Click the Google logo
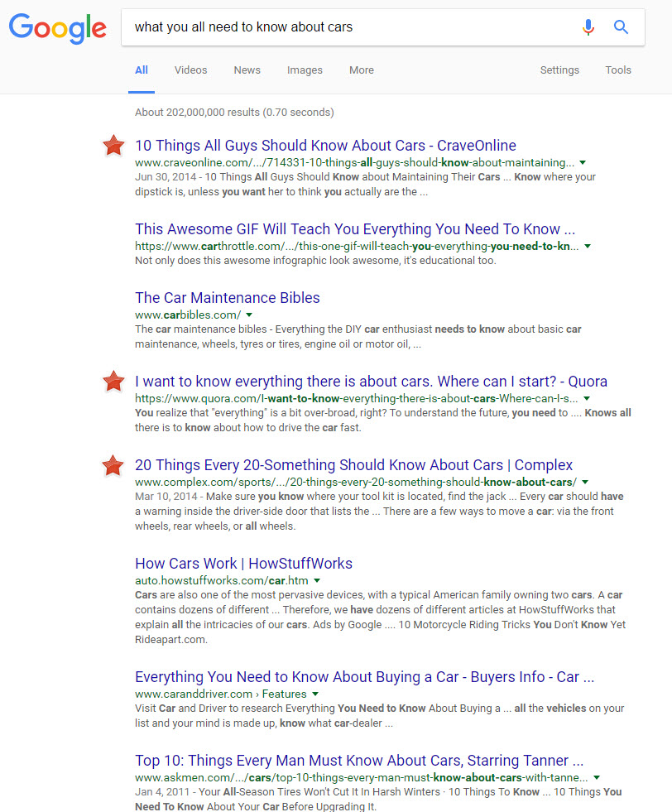The image size is (672, 812). tap(57, 28)
